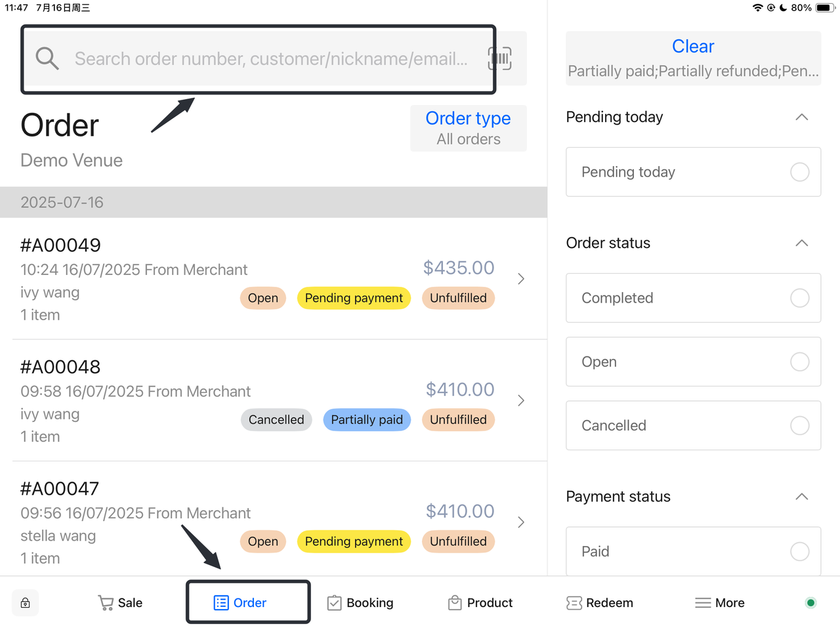Collapse the Pending today section
Screen dimensions: 840x630
point(801,117)
